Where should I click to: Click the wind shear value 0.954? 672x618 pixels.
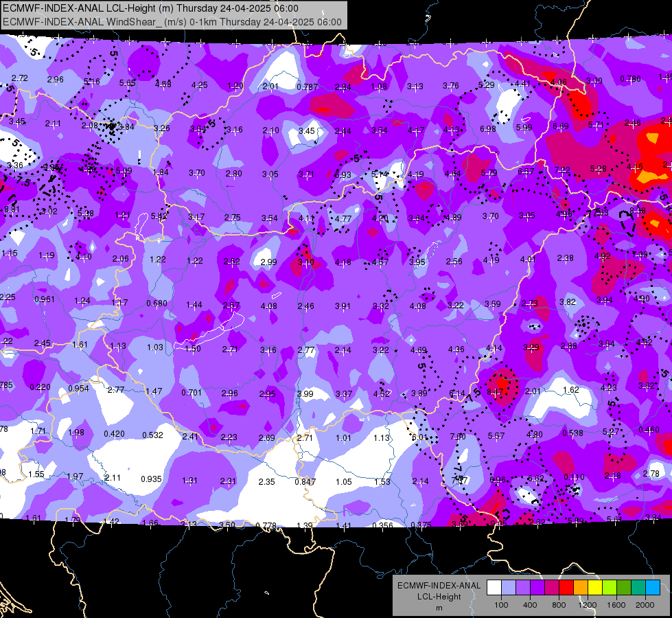[x=78, y=389]
